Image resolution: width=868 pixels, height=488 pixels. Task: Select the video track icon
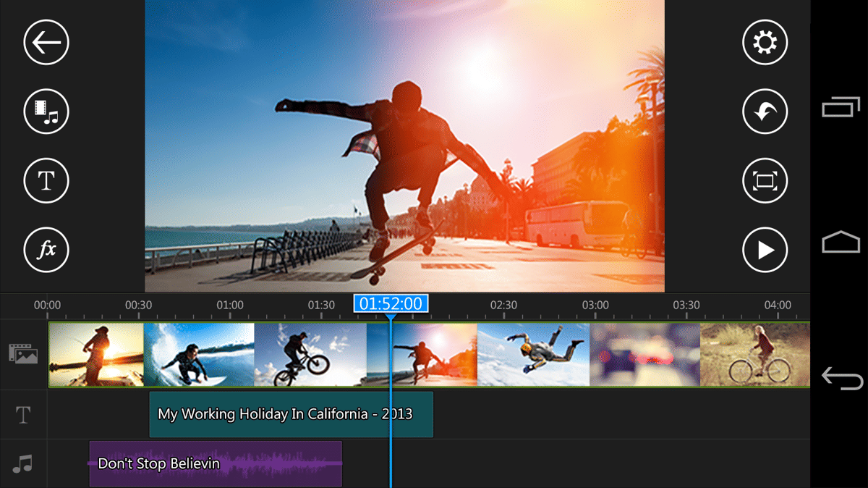click(x=22, y=354)
